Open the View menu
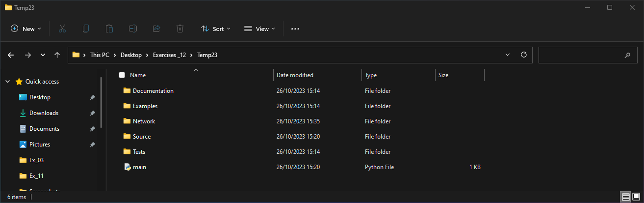Viewport: 644px width, 203px height. pyautogui.click(x=259, y=29)
